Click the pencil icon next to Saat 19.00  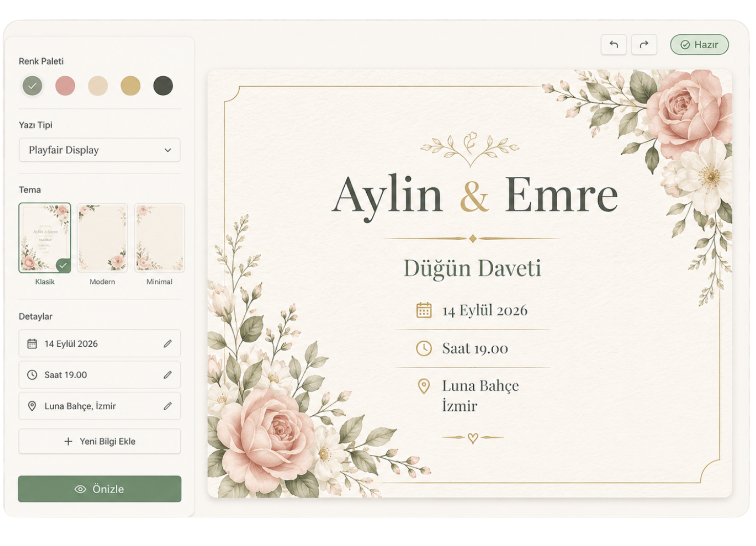(167, 375)
